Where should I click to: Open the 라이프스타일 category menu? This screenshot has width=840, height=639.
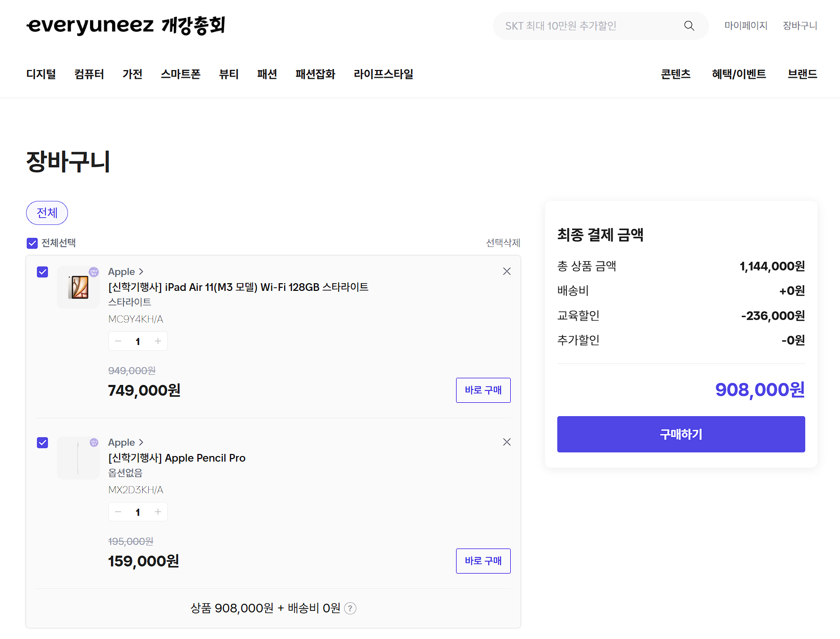coord(383,74)
